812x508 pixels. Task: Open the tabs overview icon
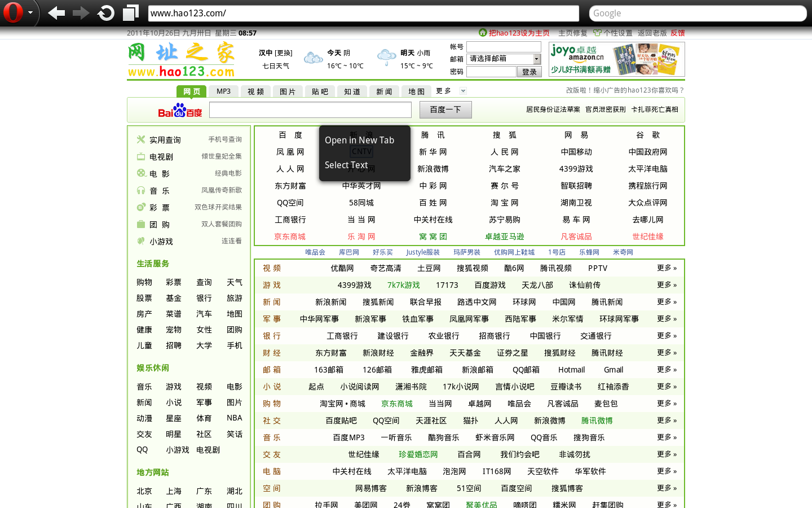coord(131,13)
